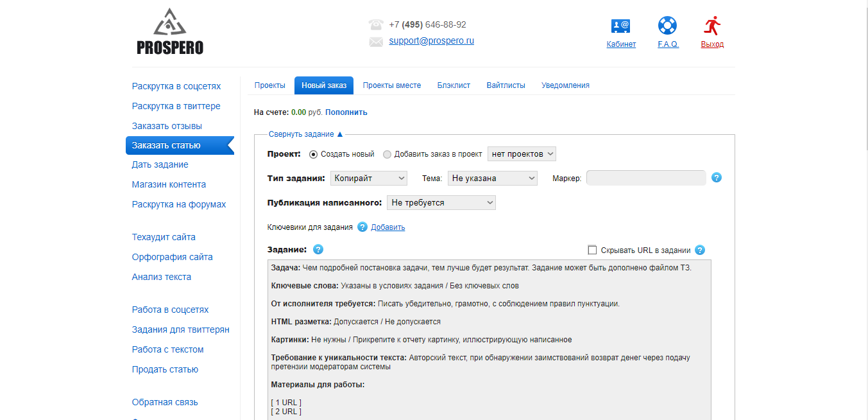Viewport: 868px width, 420px height.
Task: Switch to the Блэклист tab
Action: click(454, 85)
